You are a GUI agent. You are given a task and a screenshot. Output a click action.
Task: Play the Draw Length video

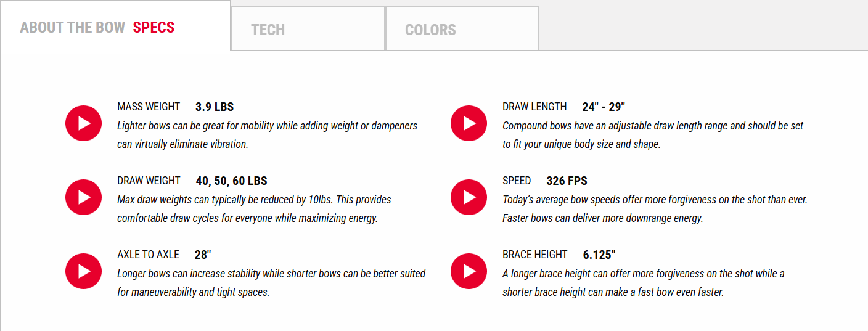pos(469,123)
